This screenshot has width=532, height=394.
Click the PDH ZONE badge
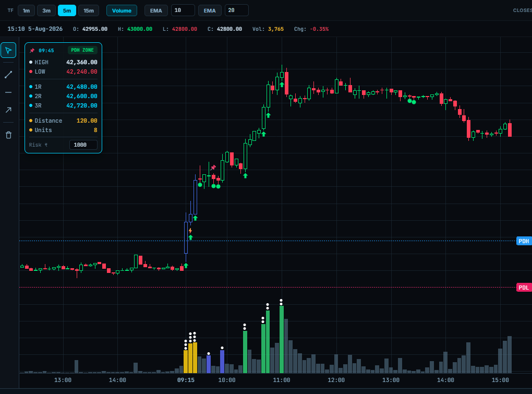[82, 50]
